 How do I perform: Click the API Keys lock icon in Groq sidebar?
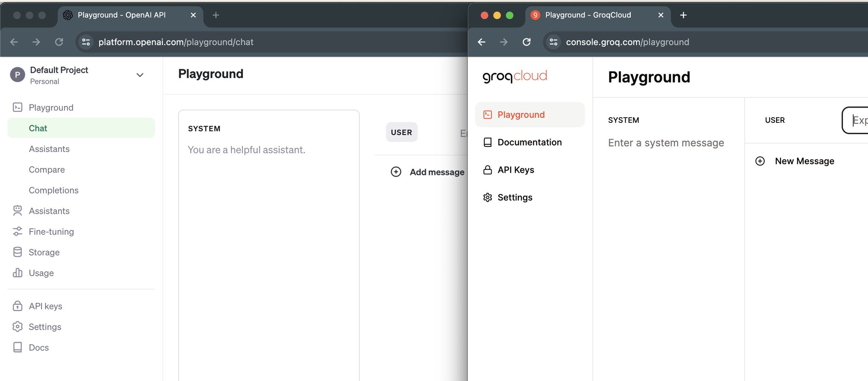[x=488, y=170]
